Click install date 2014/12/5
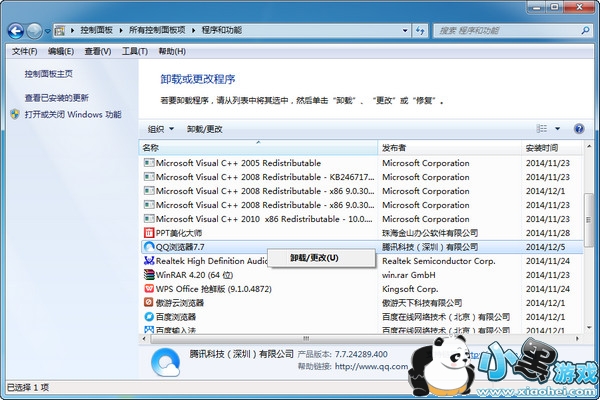 [x=545, y=247]
